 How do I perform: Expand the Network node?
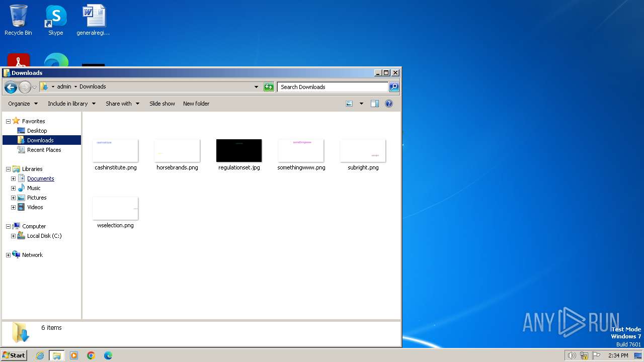point(8,255)
